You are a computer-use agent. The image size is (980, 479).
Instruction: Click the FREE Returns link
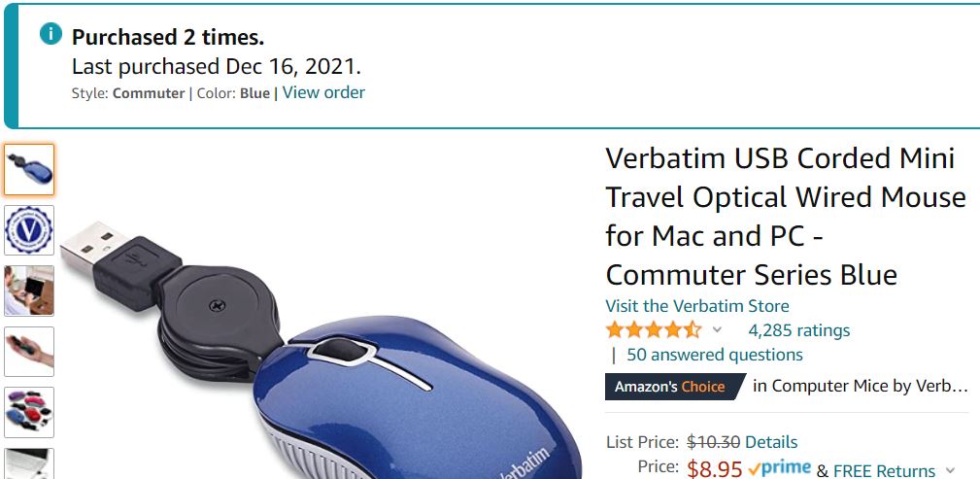point(885,470)
